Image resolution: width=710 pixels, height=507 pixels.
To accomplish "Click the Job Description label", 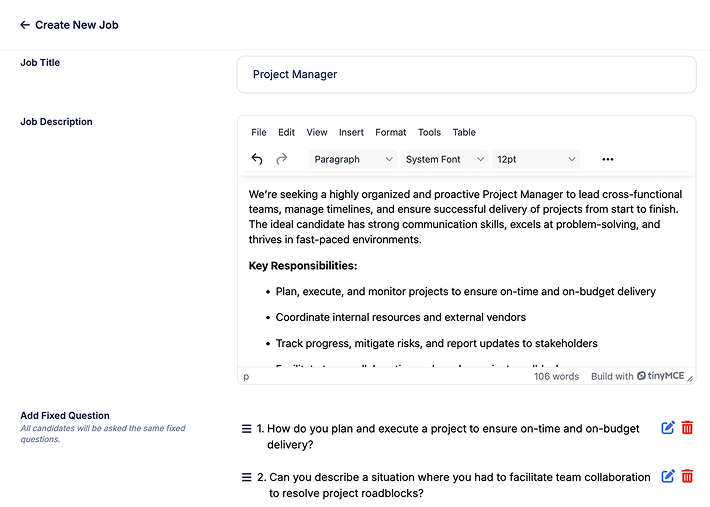I will [x=56, y=122].
